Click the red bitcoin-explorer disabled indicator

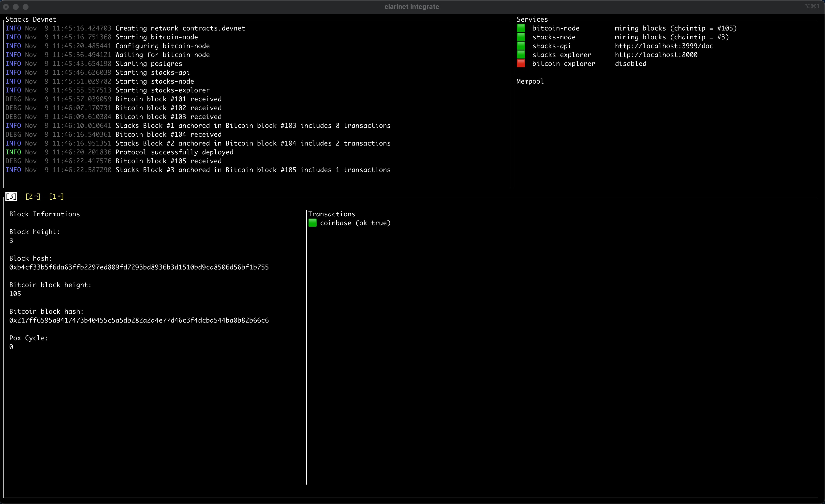pyautogui.click(x=521, y=64)
